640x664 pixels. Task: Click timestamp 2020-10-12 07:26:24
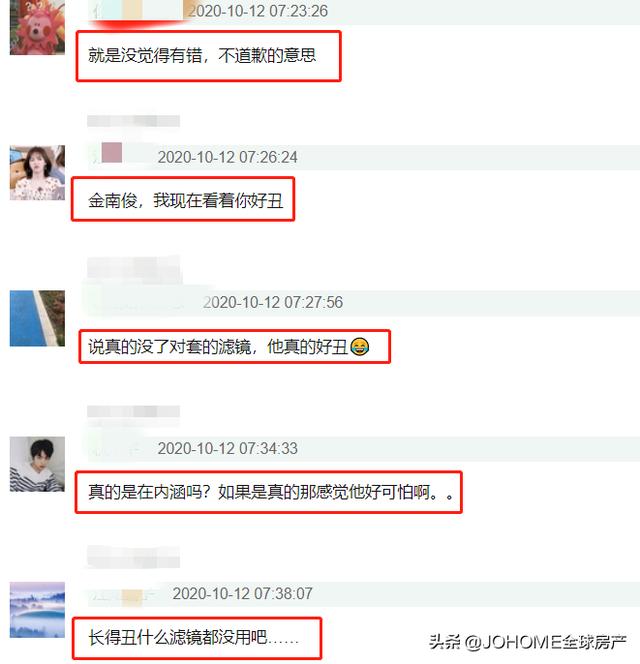[227, 157]
